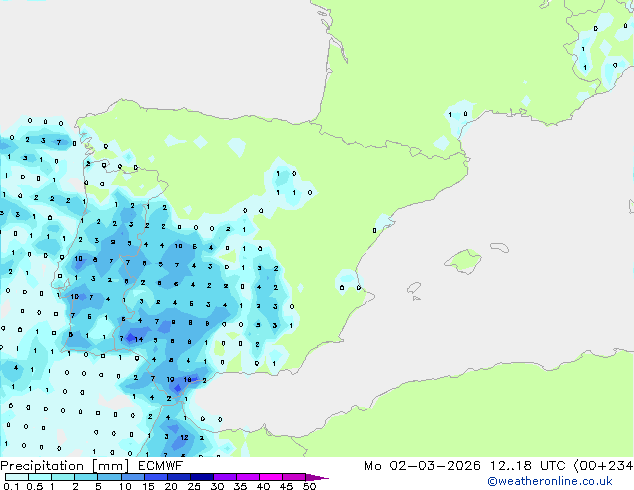The width and height of the screenshot is (634, 490).
Task: Click the forecast offset "(00+234" text
Action: [603, 466]
